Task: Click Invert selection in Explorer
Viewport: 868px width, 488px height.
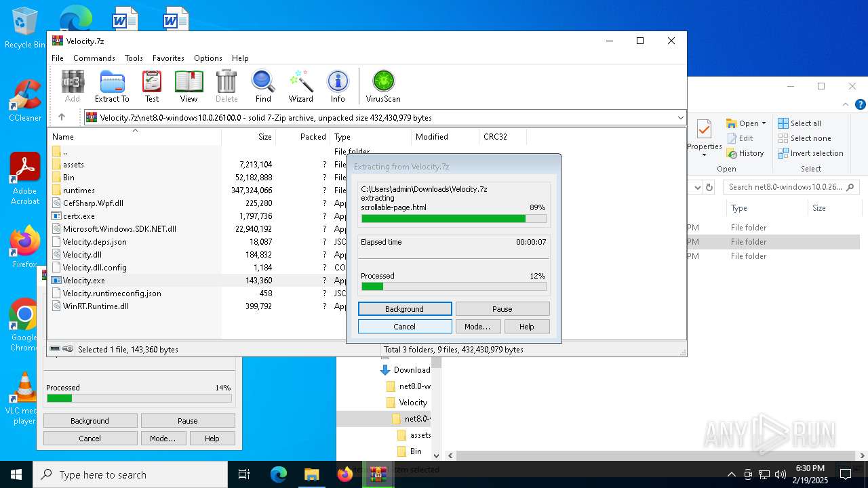Action: pyautogui.click(x=810, y=153)
